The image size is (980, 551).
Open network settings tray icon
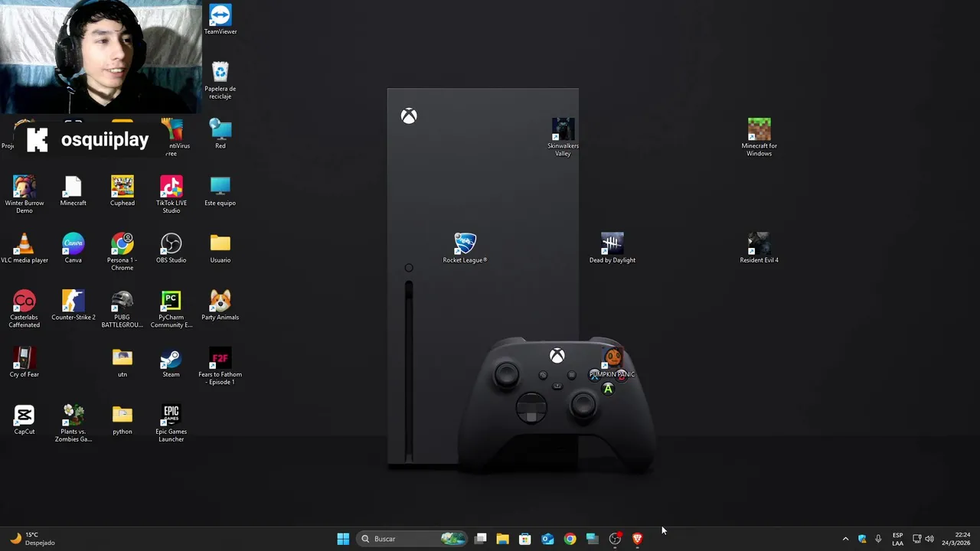(x=916, y=539)
